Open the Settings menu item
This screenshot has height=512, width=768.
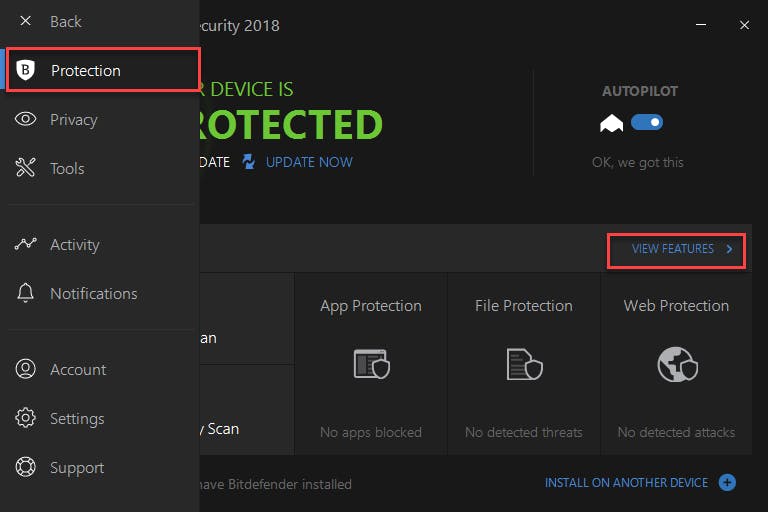pyautogui.click(x=100, y=418)
